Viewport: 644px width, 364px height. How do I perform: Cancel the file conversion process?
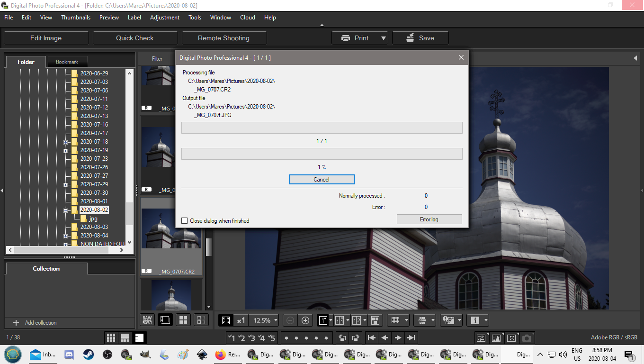(322, 179)
